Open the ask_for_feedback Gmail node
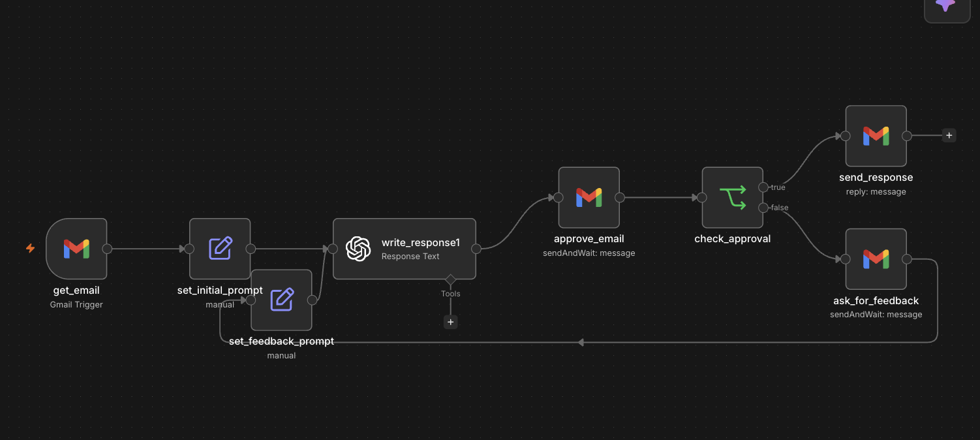This screenshot has height=440, width=980. (876, 259)
